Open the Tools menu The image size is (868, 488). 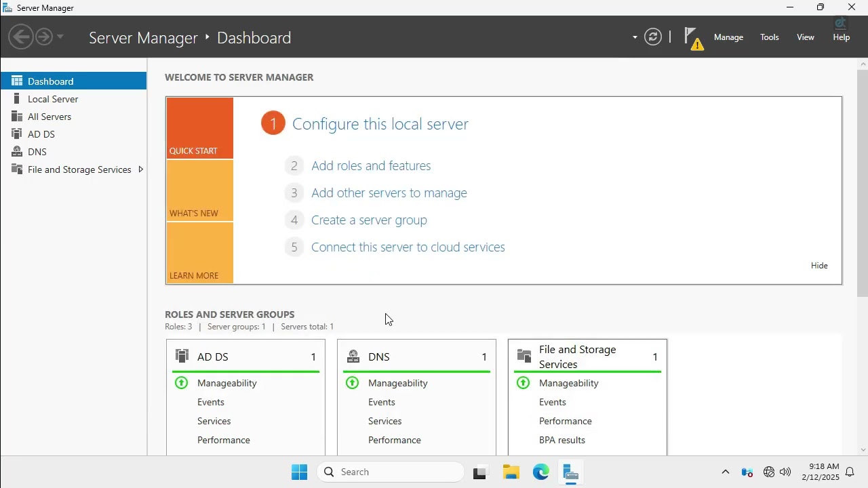769,37
